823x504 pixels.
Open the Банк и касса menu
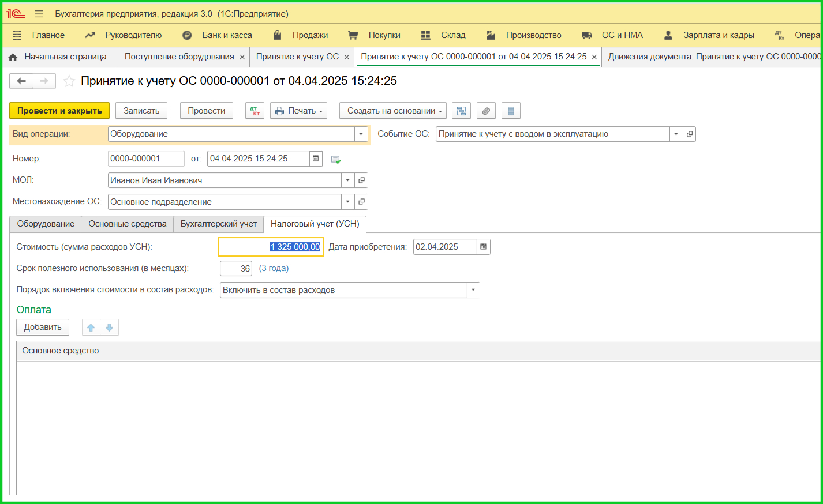(x=226, y=35)
